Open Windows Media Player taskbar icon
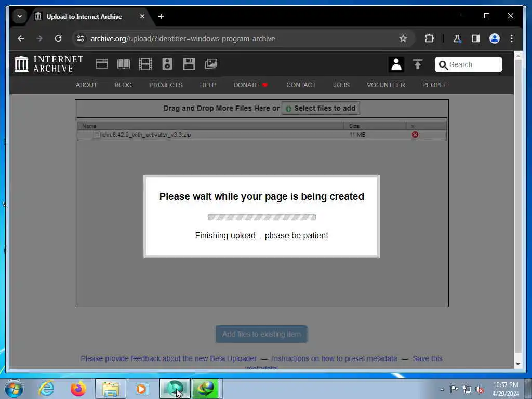The width and height of the screenshot is (532, 399). point(142,389)
